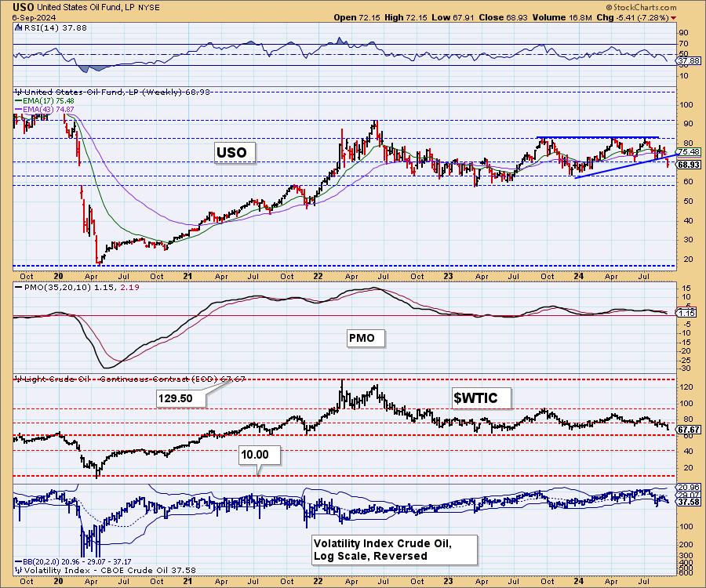This screenshot has width=706, height=588.
Task: Click the EMA(43) 74.87 legend entry
Action: 45,109
